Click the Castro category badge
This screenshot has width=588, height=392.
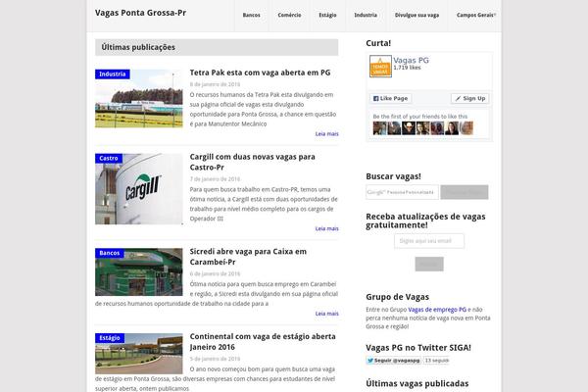pos(109,159)
